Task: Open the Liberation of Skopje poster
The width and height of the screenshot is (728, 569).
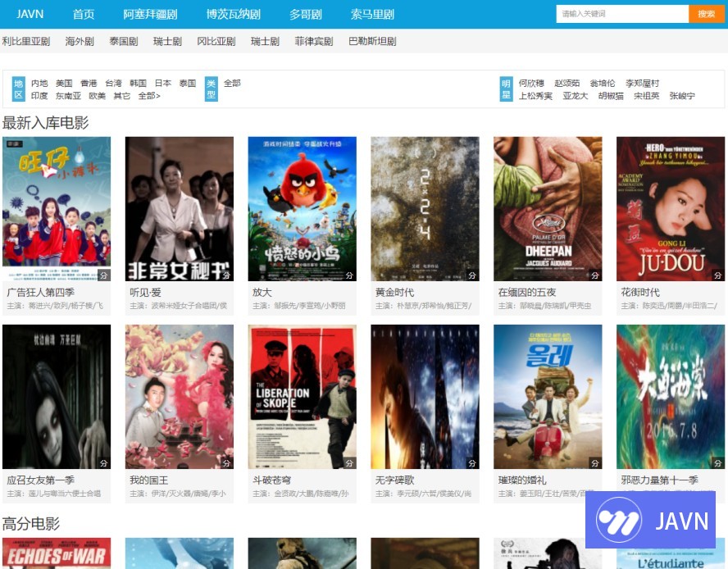Action: coord(303,397)
